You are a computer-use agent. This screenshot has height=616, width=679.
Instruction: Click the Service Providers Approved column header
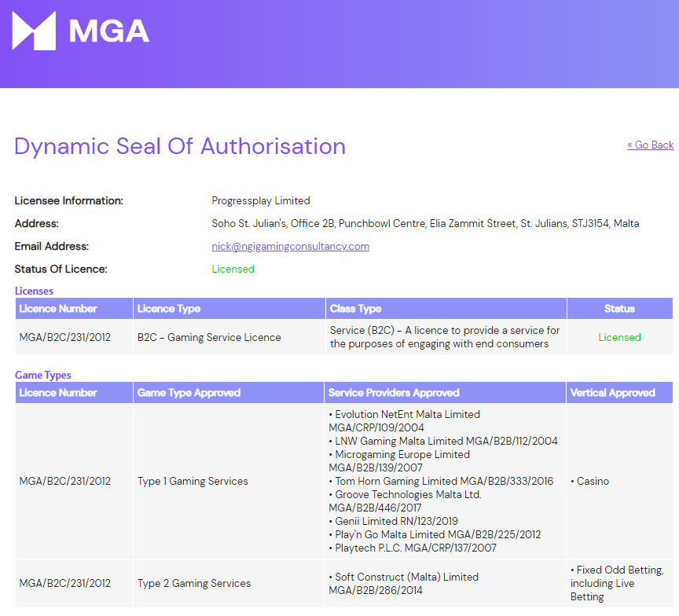tap(445, 393)
